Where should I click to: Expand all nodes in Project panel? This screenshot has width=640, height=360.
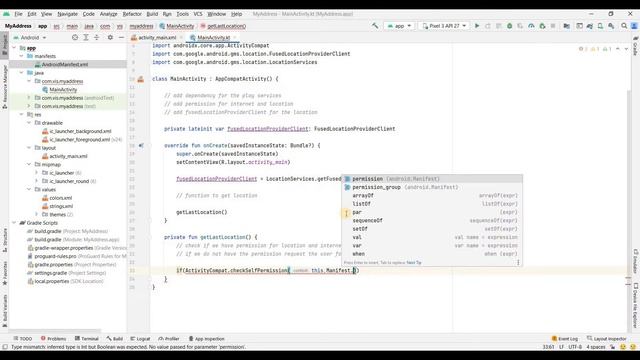(86, 37)
